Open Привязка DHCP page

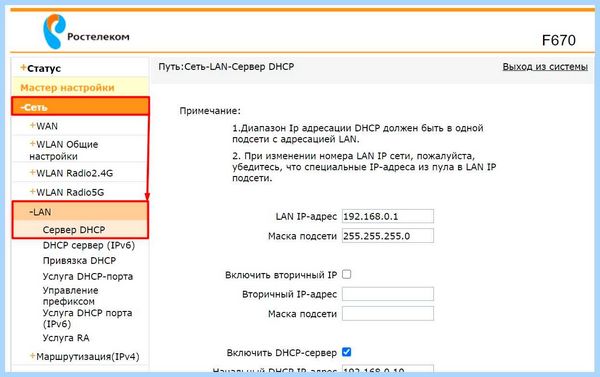tap(79, 261)
